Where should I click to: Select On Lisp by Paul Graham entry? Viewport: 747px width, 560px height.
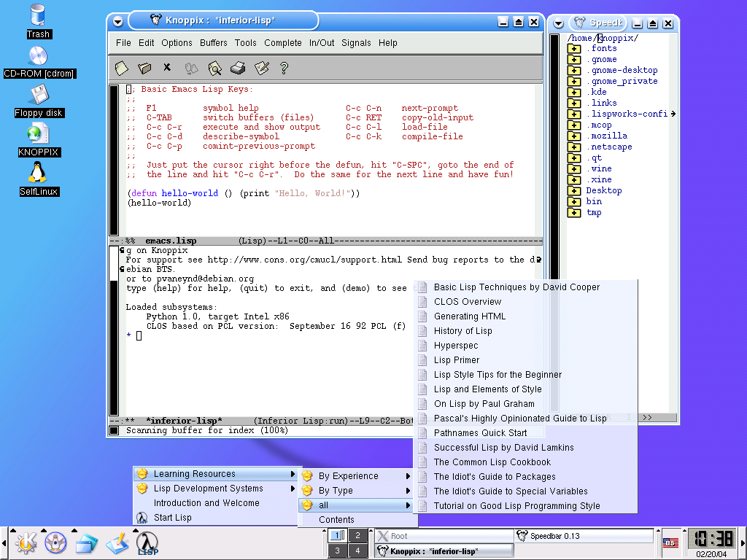(484, 404)
